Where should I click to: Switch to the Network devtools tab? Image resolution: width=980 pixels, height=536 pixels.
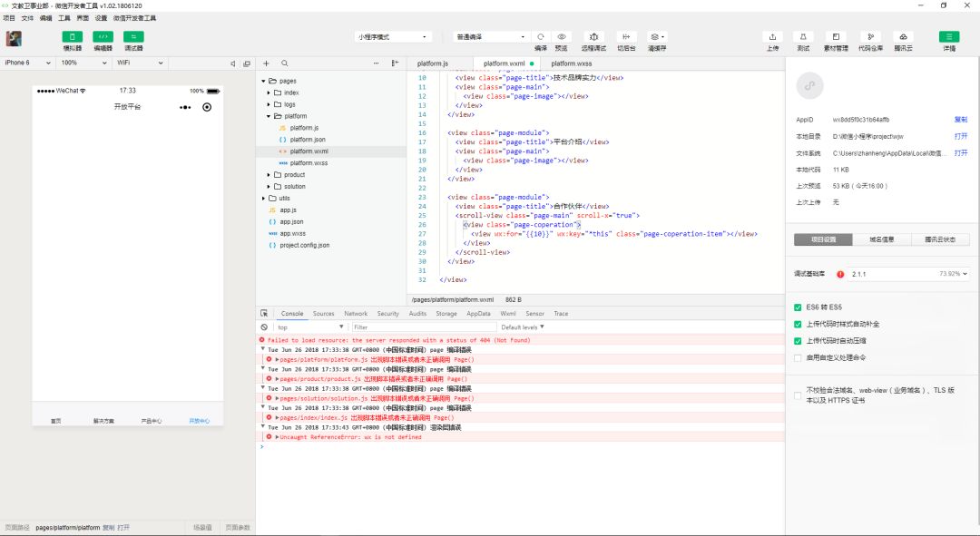[x=356, y=314]
